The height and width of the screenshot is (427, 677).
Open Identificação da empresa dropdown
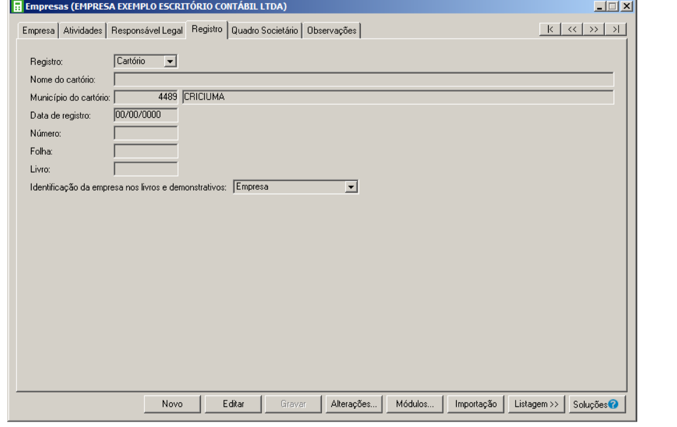pos(351,187)
